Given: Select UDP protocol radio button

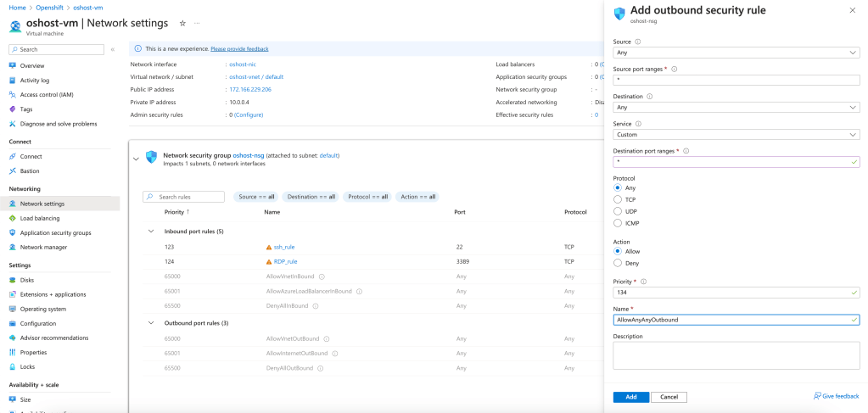Looking at the screenshot, I should click(x=618, y=211).
